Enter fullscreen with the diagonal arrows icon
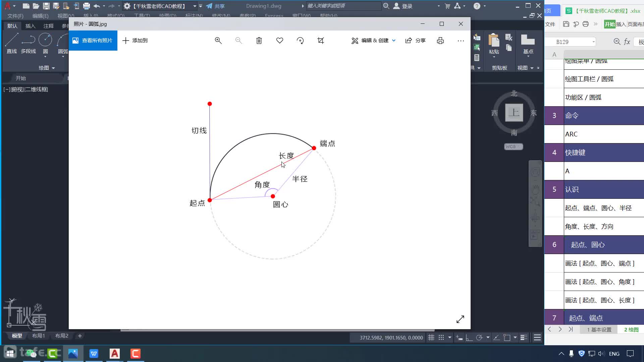The height and width of the screenshot is (362, 644). [460, 319]
